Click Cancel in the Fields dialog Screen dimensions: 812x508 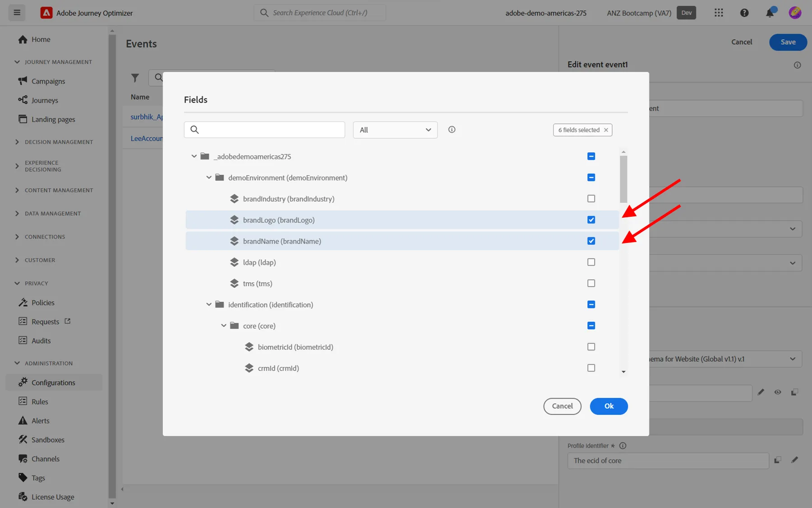pyautogui.click(x=562, y=406)
